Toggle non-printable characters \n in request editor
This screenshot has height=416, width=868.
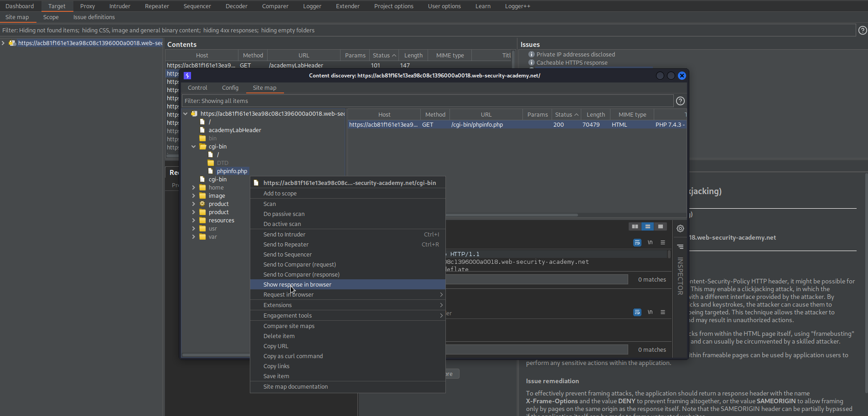click(650, 242)
